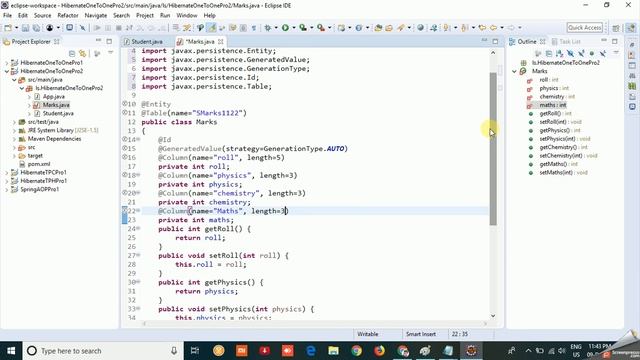Click the Save All toolbar icon
Screen dimensions: 640x360
click(x=36, y=28)
